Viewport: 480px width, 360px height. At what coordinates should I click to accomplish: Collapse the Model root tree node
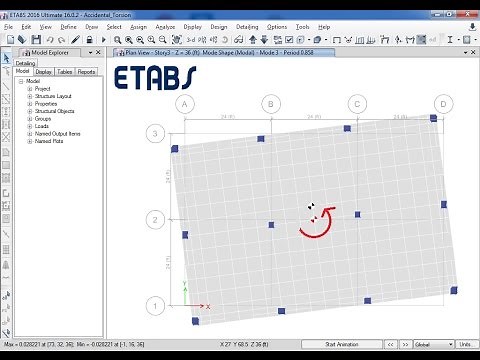click(x=21, y=81)
